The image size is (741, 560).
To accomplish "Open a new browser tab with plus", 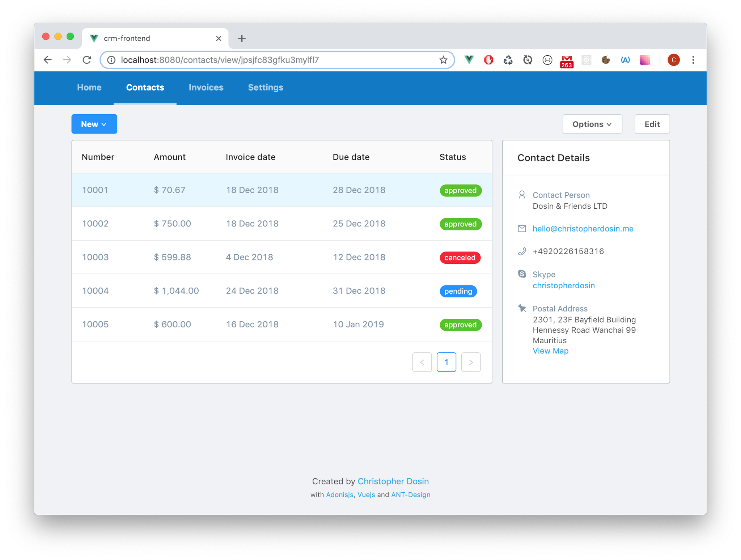I will click(242, 38).
